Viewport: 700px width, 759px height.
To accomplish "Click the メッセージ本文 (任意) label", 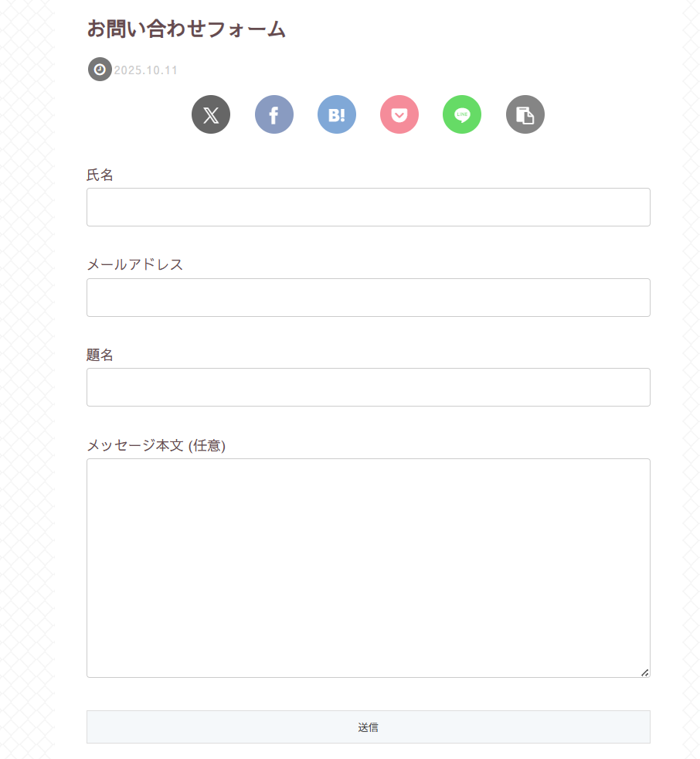I will point(155,446).
